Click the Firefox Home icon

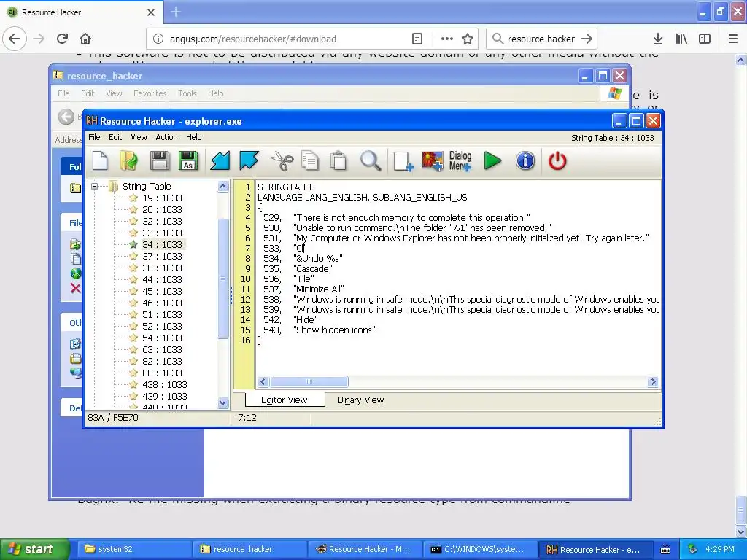(x=85, y=39)
